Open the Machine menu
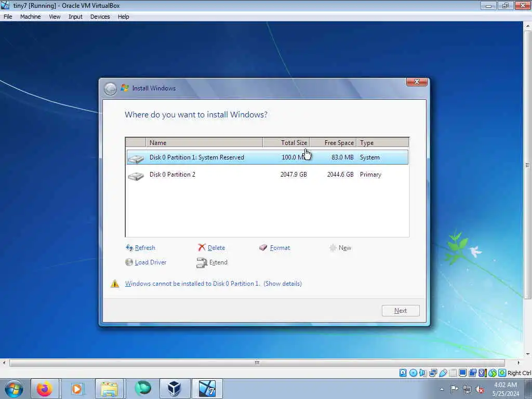 pyautogui.click(x=31, y=17)
